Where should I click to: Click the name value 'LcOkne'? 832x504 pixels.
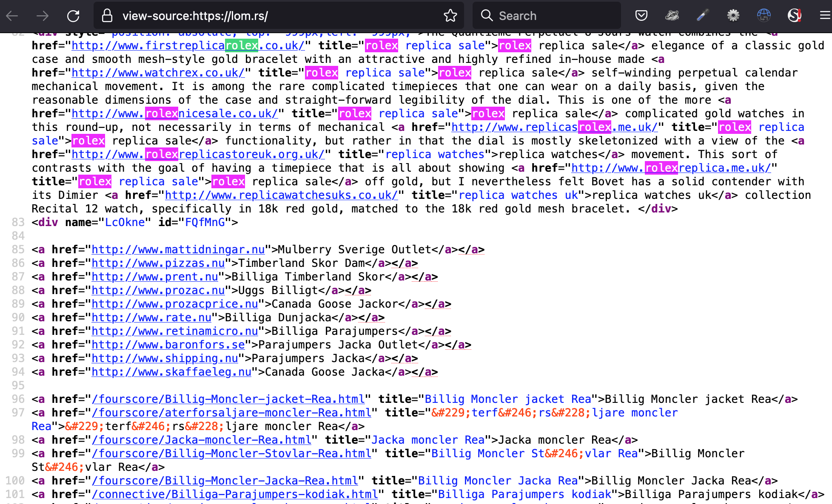(125, 222)
